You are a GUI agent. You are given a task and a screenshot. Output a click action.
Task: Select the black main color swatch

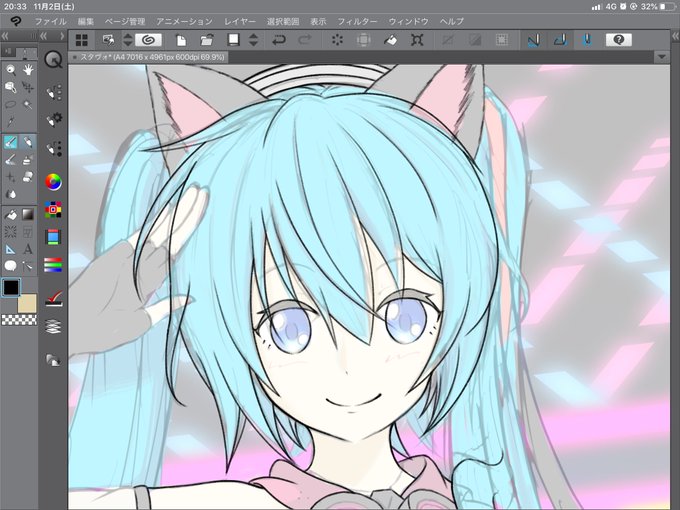pos(11,287)
